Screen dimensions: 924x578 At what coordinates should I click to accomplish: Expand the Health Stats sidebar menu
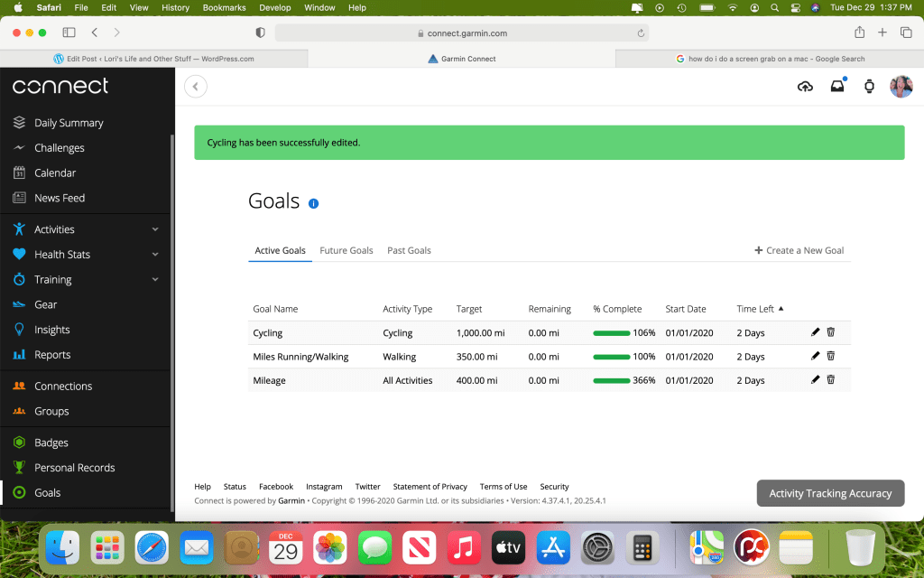155,255
